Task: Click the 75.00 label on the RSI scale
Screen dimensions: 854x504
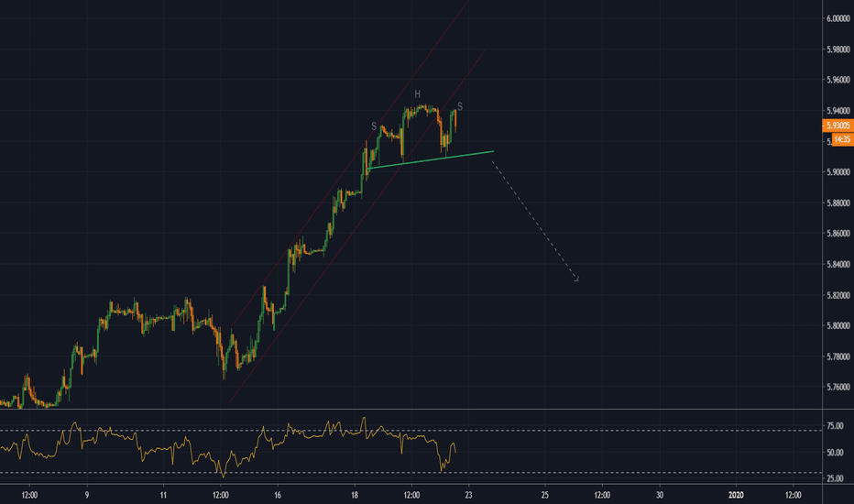Action: click(x=835, y=426)
